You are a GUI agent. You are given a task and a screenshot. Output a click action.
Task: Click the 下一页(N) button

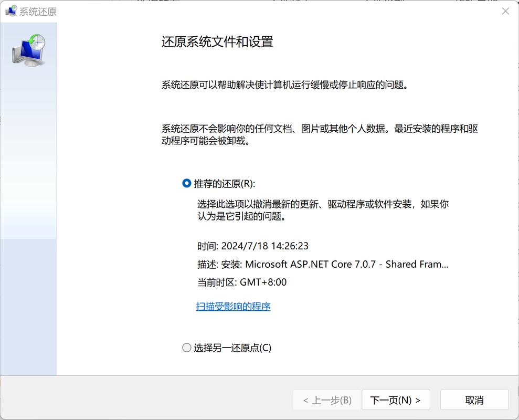[x=396, y=400]
